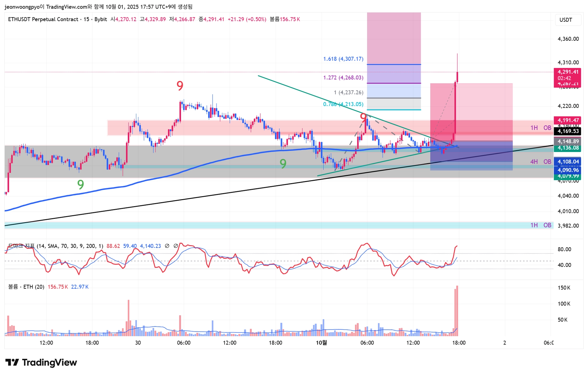The width and height of the screenshot is (588, 376).
Task: Click the 4H OB zone label
Action: click(541, 161)
